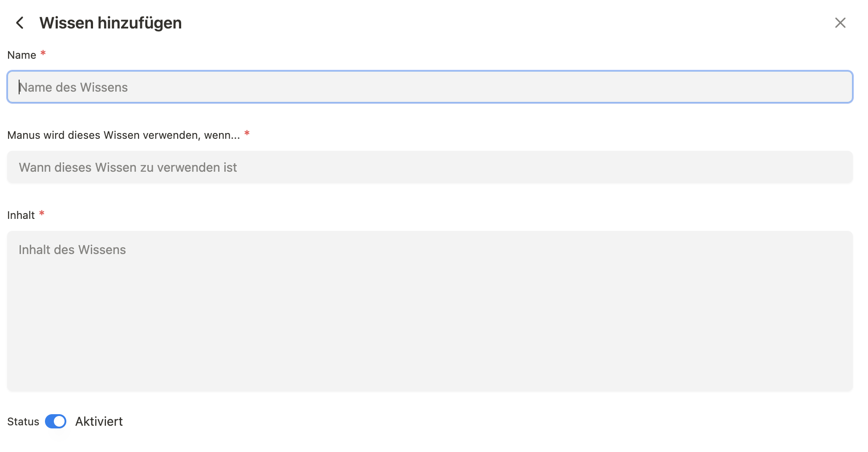Click the 'Manus wird dieses Wissen verwenden, wenn...' label
This screenshot has height=452, width=868.
(x=123, y=135)
